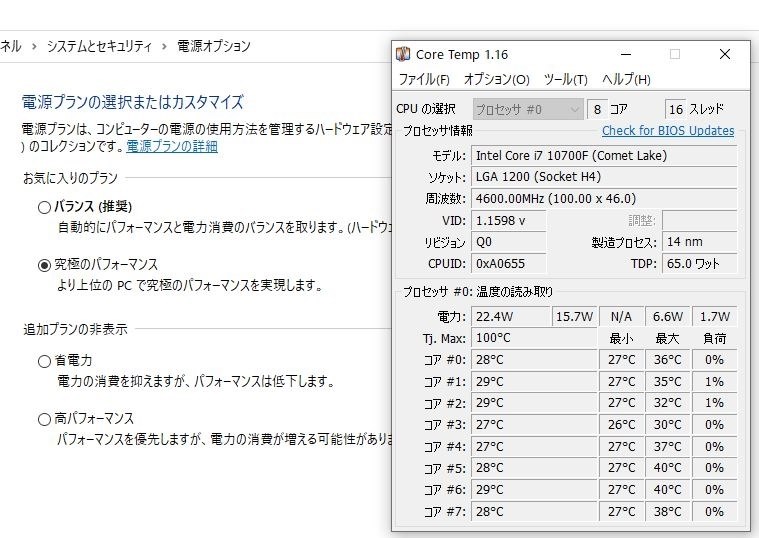Click the breadcrumb chevron before 電源オプション
The width and height of the screenshot is (759, 538).
[x=164, y=46]
